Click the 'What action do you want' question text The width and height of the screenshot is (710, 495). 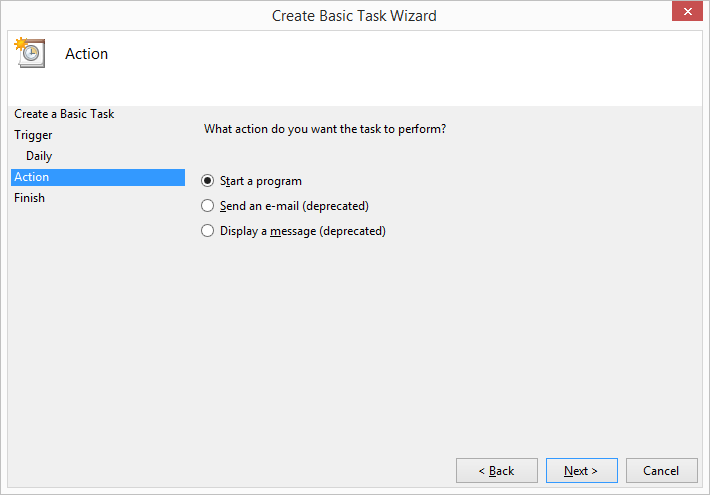[x=325, y=129]
